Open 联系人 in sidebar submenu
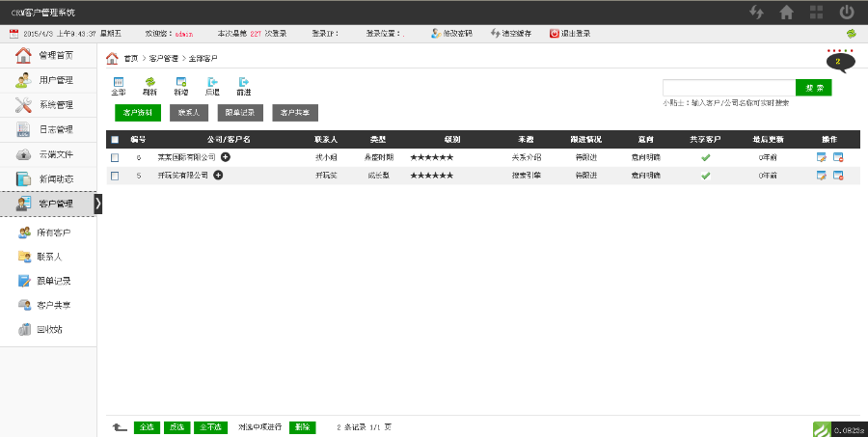This screenshot has width=868, height=437. coord(41,257)
